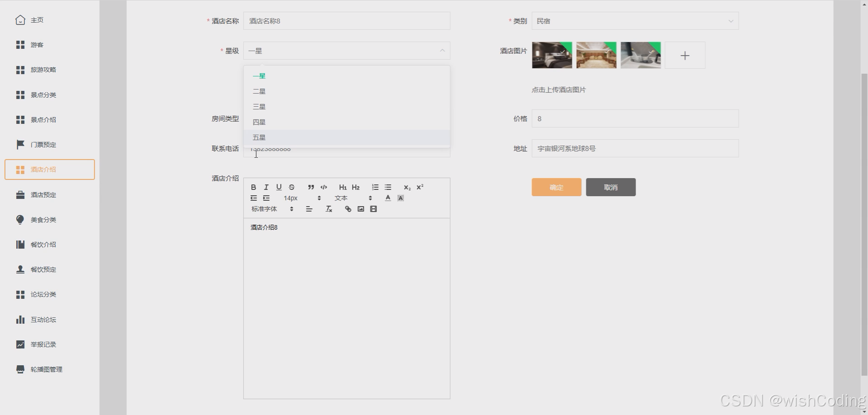Focus the 地址 input field
The image size is (868, 415).
tap(635, 148)
